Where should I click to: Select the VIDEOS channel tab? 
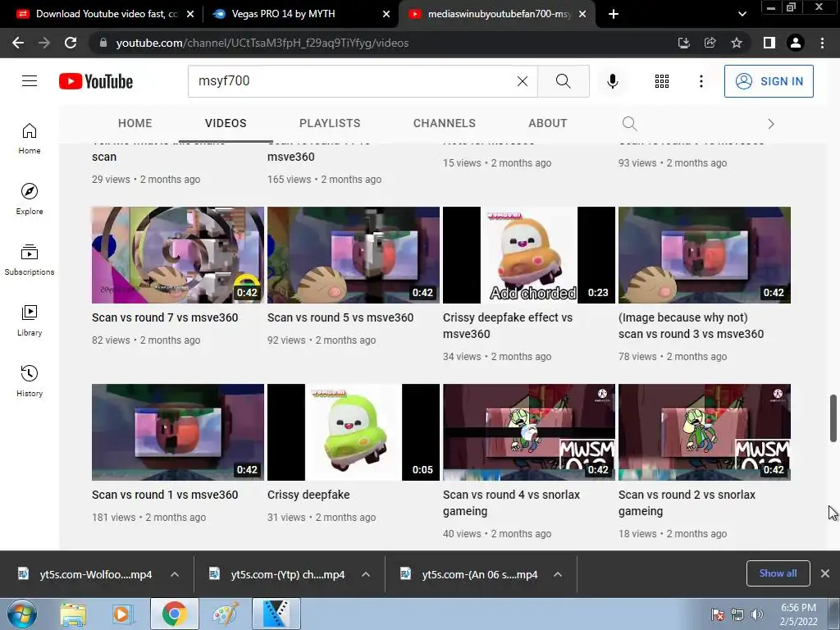click(x=226, y=123)
